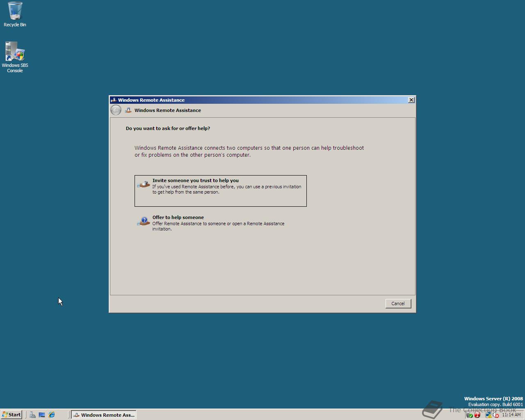Open the network status tray icon
This screenshot has width=525, height=420.
click(488, 415)
